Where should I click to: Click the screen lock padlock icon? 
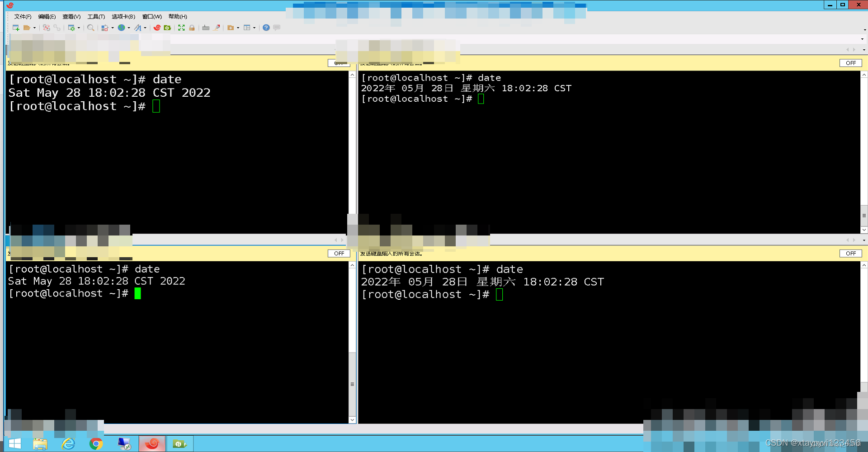pos(192,28)
